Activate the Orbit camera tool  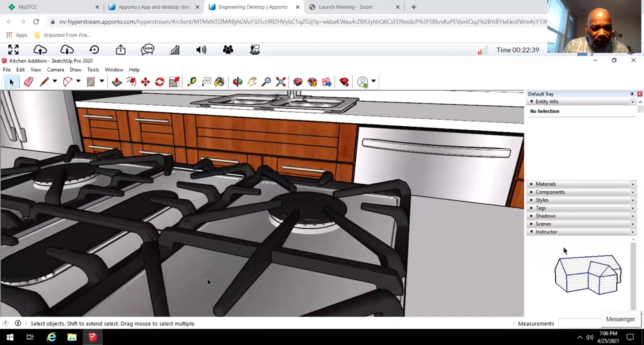click(237, 82)
